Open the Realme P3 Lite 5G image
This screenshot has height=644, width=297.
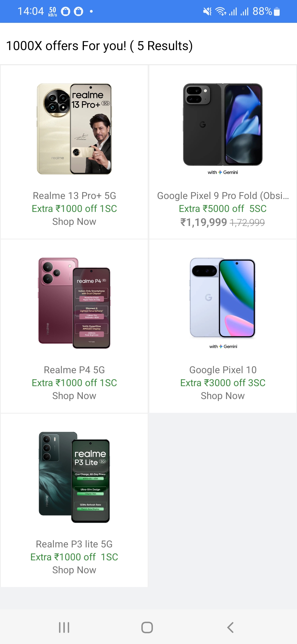pyautogui.click(x=74, y=477)
